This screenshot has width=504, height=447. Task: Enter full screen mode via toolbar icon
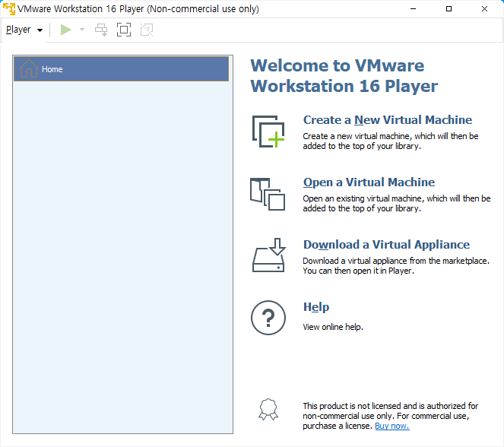(124, 30)
